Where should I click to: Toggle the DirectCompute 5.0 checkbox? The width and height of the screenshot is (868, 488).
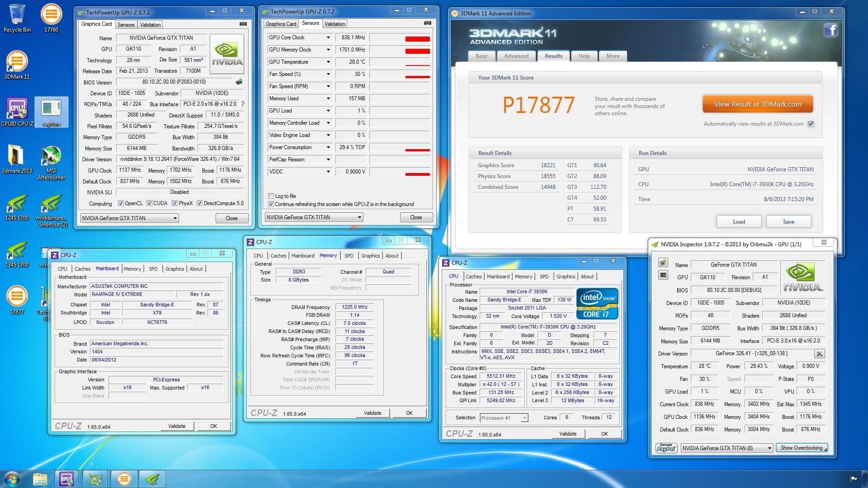[200, 203]
